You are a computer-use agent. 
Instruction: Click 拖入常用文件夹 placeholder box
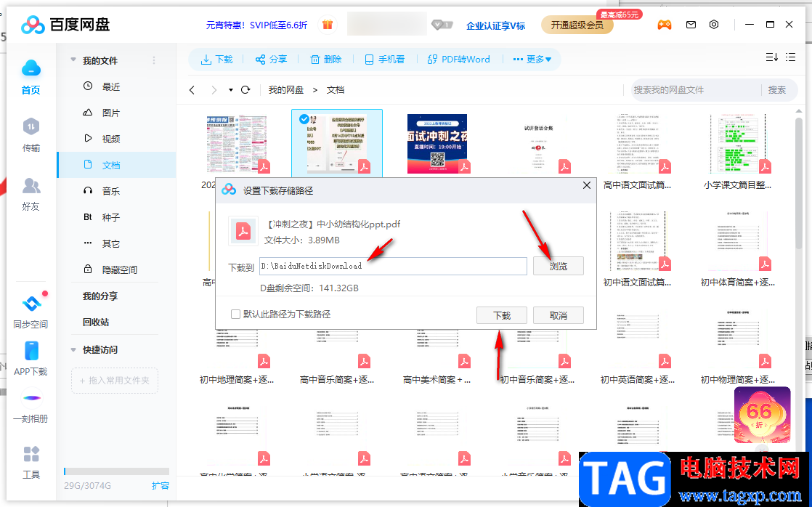pos(115,380)
